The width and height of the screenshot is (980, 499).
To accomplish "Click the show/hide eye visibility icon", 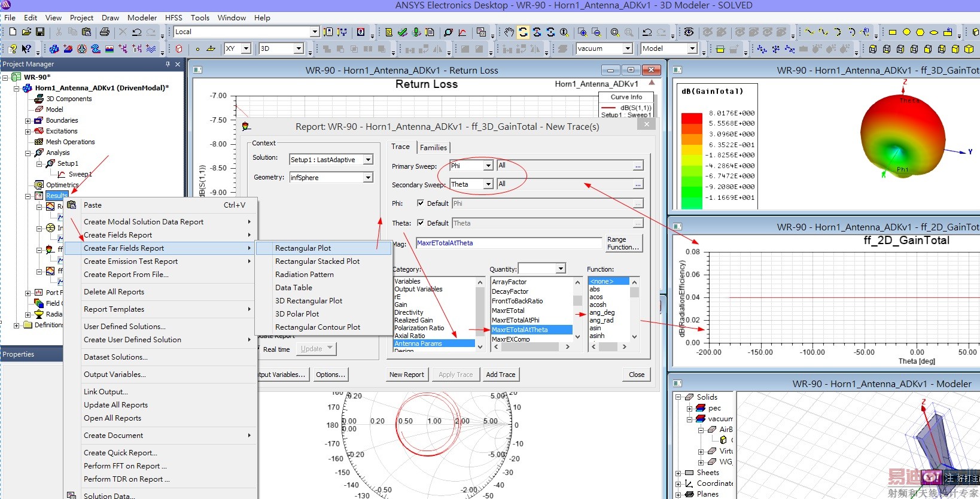I will click(689, 32).
